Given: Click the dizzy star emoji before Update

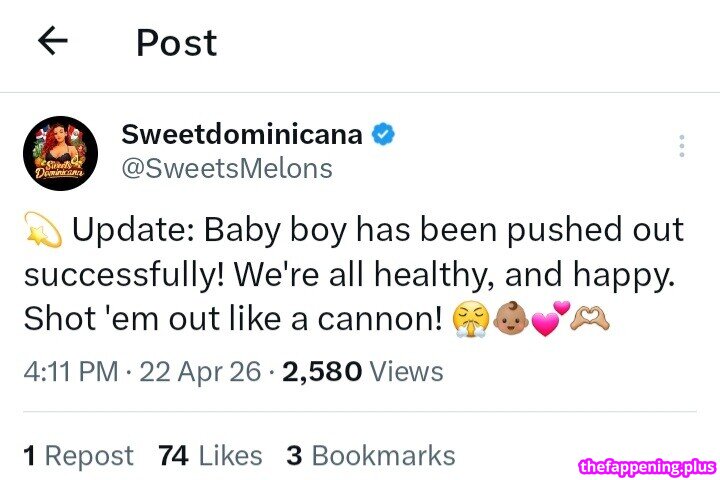Looking at the screenshot, I should coord(42,230).
